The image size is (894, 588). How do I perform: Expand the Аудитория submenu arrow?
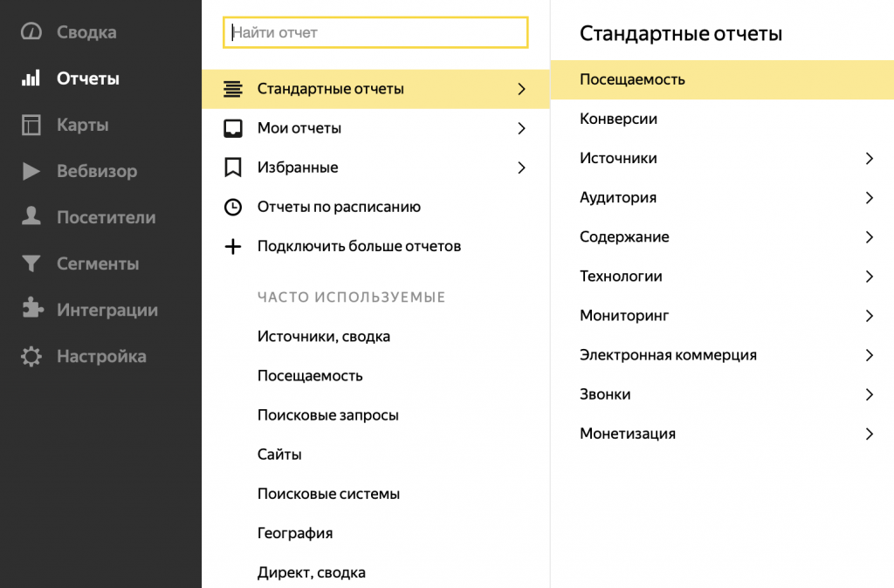[869, 198]
